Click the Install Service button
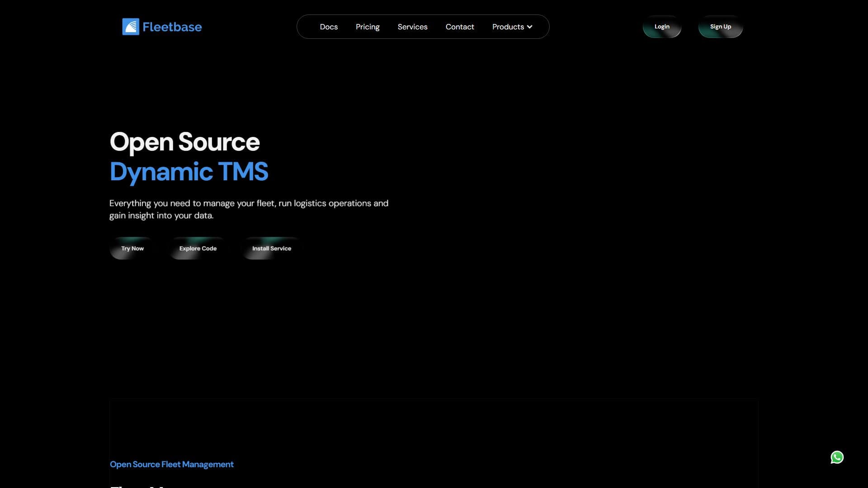 coord(272,249)
